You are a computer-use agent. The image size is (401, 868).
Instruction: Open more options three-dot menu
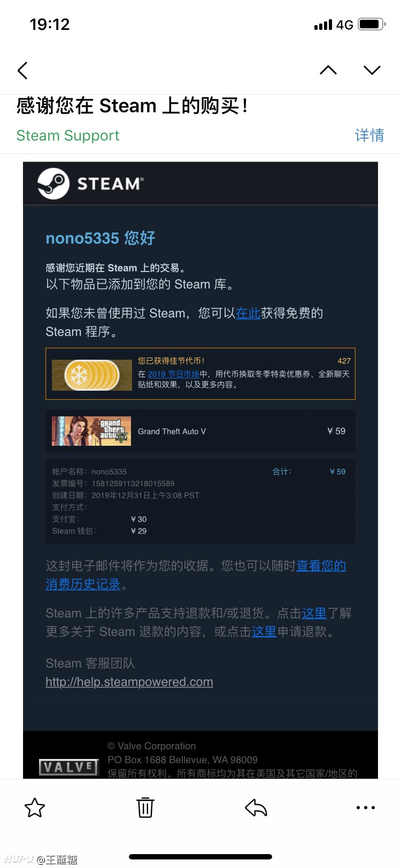[366, 808]
